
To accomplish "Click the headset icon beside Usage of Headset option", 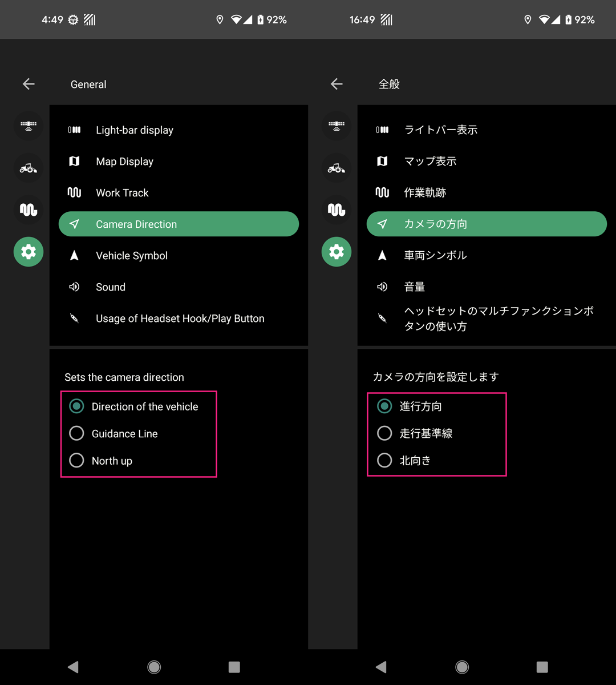I will tap(74, 319).
